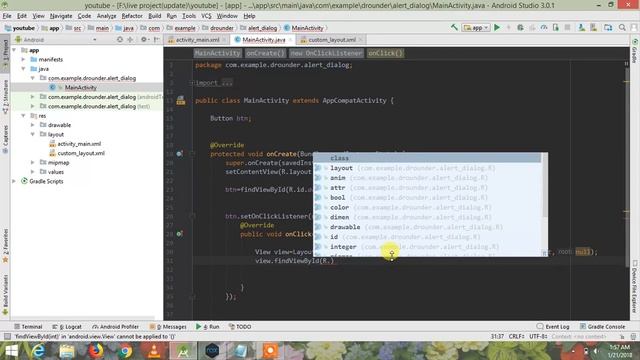Open the Logcat tool window
This screenshot has height=360, width=640.
click(67, 327)
